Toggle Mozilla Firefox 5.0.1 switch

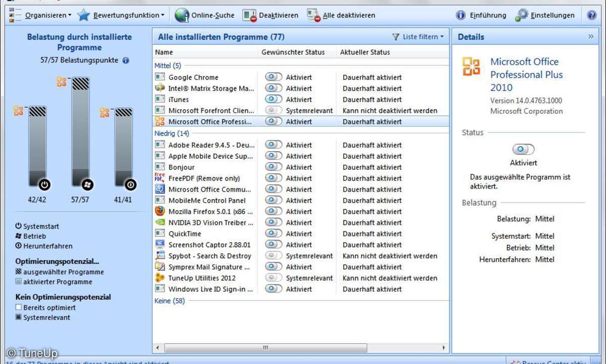[x=273, y=211]
